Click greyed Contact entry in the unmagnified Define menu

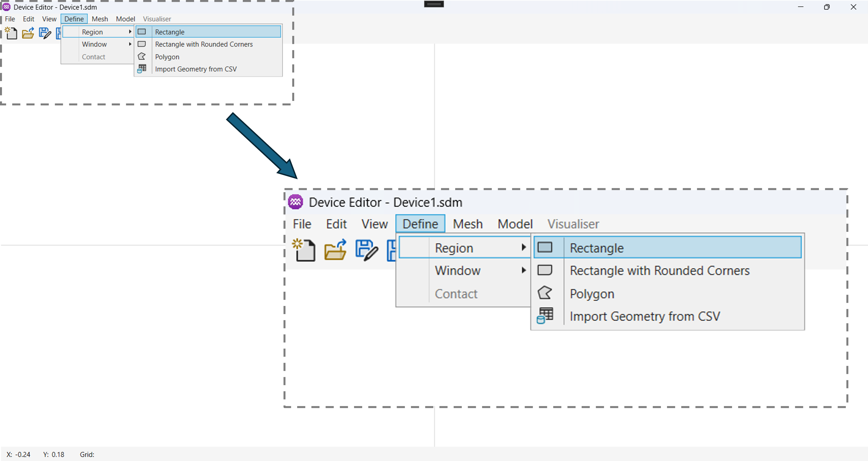pos(98,57)
